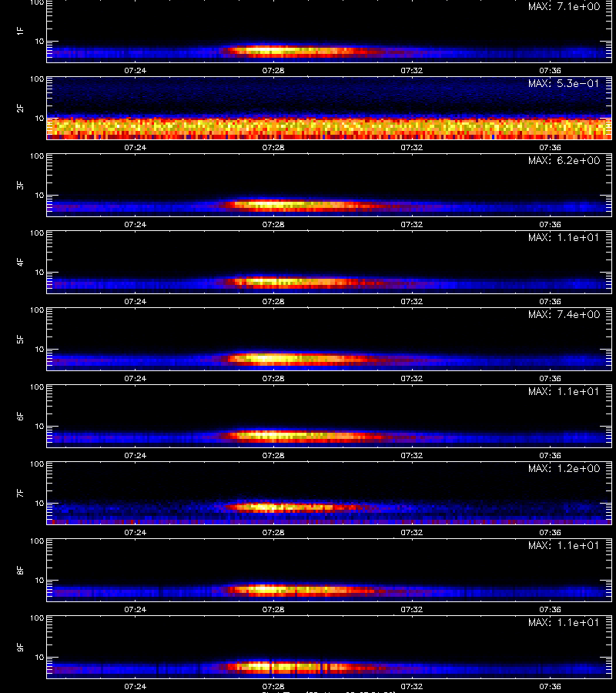This screenshot has height=693, width=616.
Task: Click the 07:24 tick label under panel 7F
Action: [x=136, y=533]
